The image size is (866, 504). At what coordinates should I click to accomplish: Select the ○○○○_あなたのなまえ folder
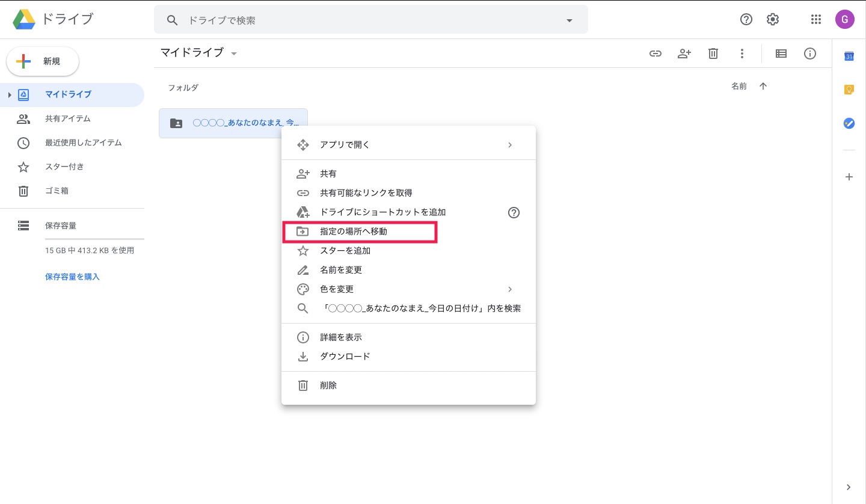click(233, 123)
